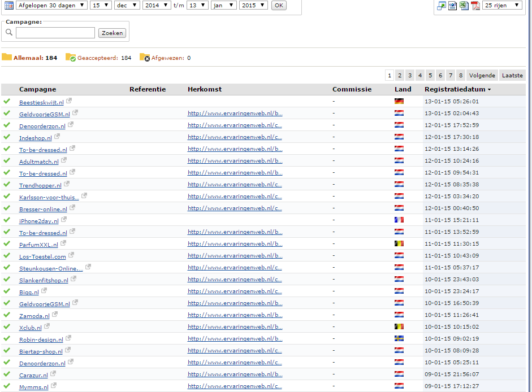532x392 pixels.
Task: Open the start month dropdown showing dec
Action: [x=127, y=5]
